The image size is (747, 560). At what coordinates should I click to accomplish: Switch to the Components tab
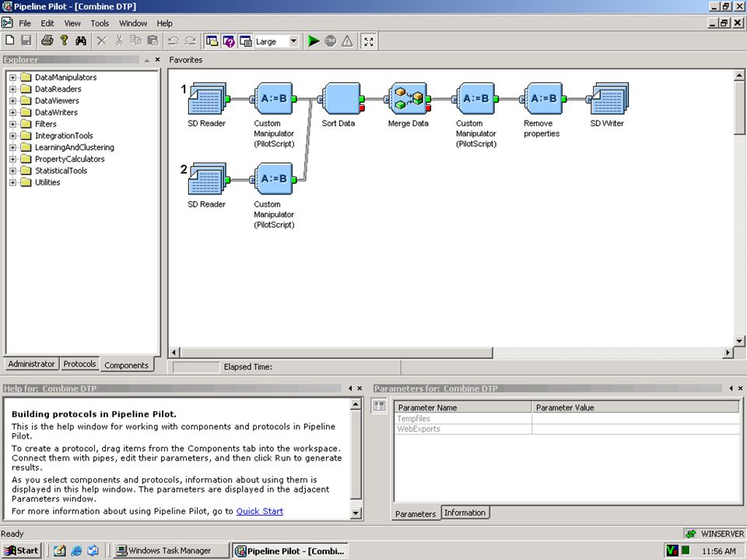click(x=126, y=365)
